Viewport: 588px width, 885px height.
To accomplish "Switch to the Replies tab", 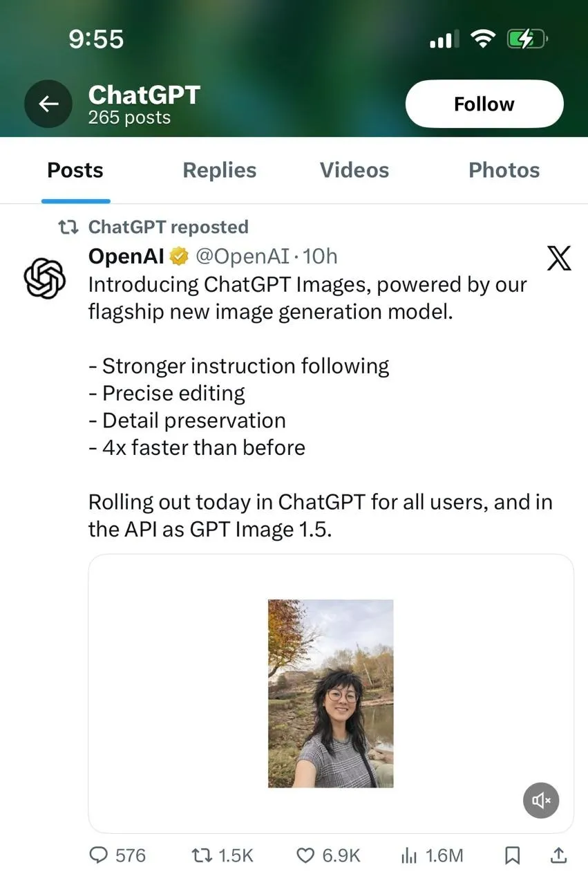I will click(219, 170).
